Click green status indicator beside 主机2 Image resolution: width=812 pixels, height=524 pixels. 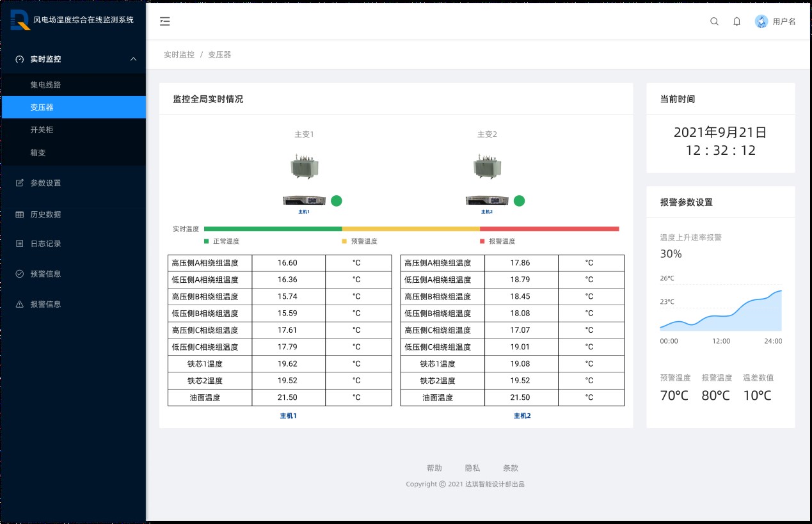pyautogui.click(x=519, y=201)
